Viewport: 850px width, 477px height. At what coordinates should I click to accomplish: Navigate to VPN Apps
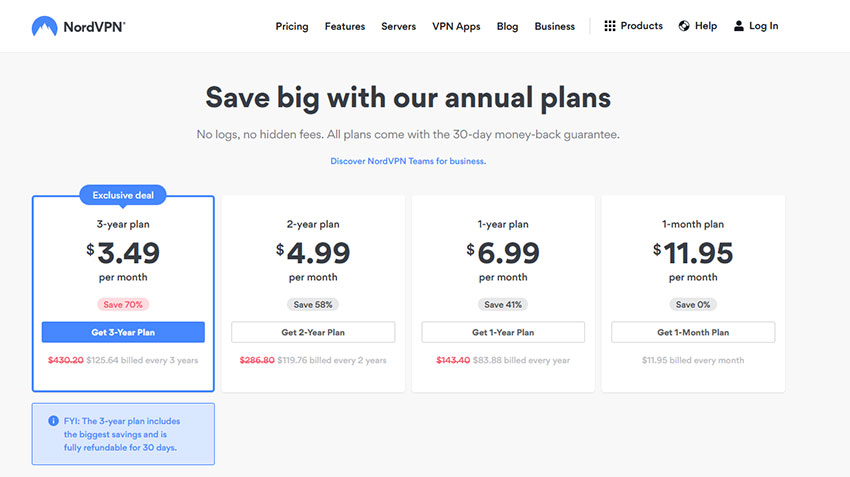pyautogui.click(x=456, y=26)
